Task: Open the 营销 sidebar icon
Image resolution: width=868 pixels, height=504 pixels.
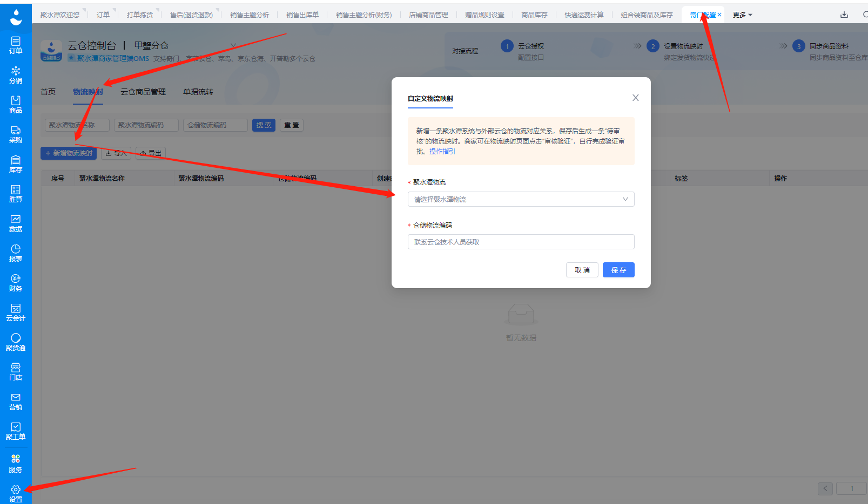Action: click(x=16, y=401)
